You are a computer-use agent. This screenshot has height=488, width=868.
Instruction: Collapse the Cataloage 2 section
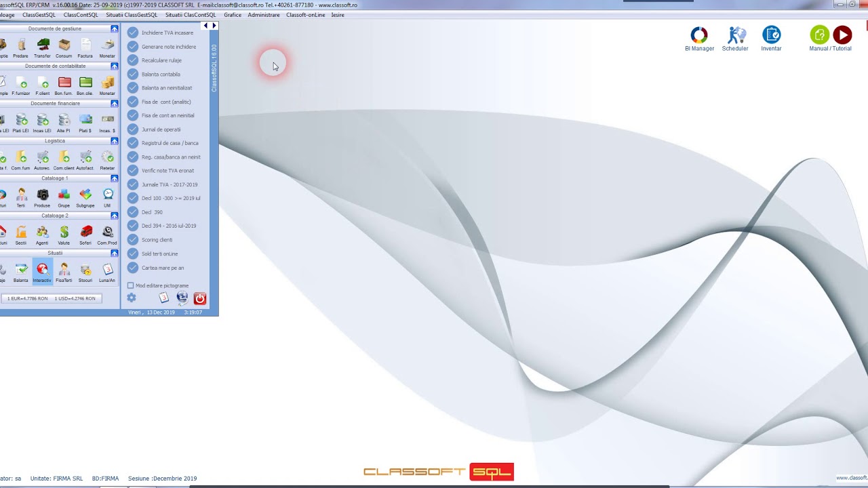[x=115, y=216]
